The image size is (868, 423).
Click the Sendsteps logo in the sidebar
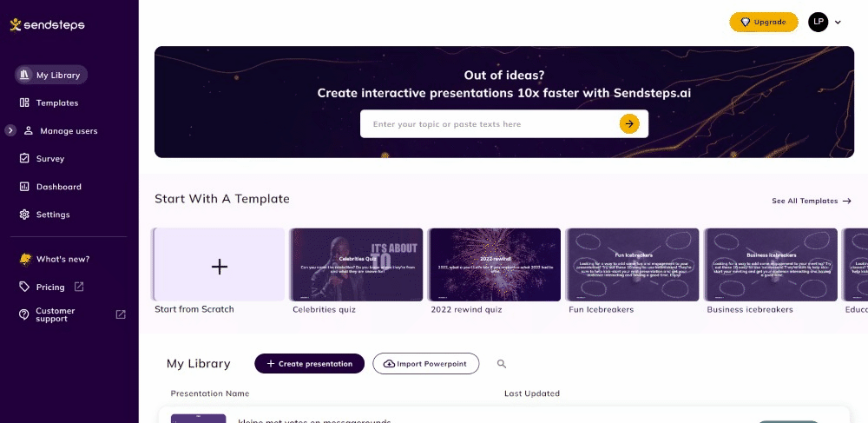pos(47,24)
